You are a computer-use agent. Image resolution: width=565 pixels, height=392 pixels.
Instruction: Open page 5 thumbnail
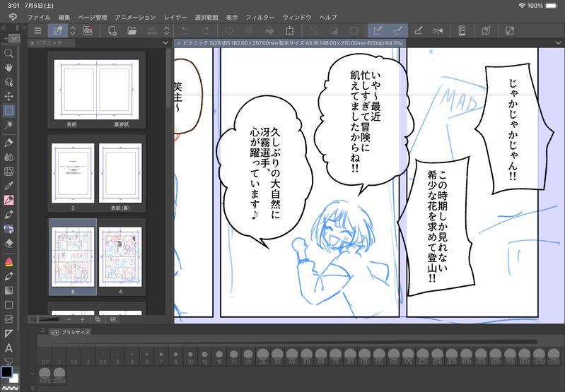(x=73, y=257)
